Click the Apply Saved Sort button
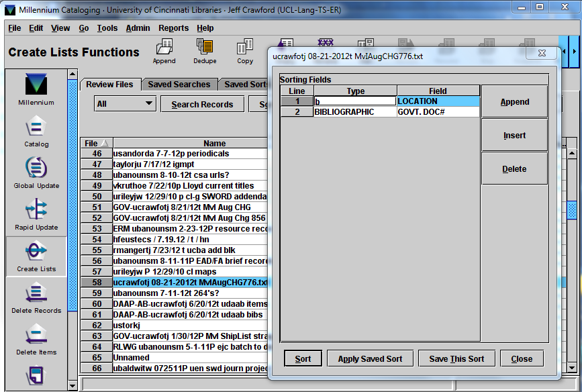Screen dimensions: 582x392 [370, 358]
